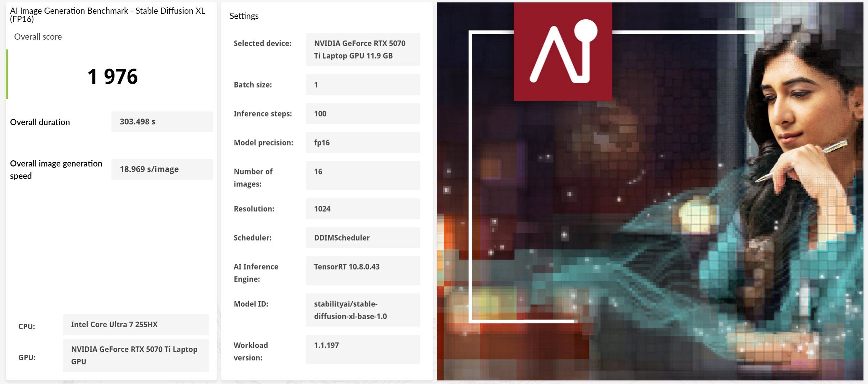This screenshot has width=868, height=384.
Task: Select number of images value 16
Action: coord(363,175)
